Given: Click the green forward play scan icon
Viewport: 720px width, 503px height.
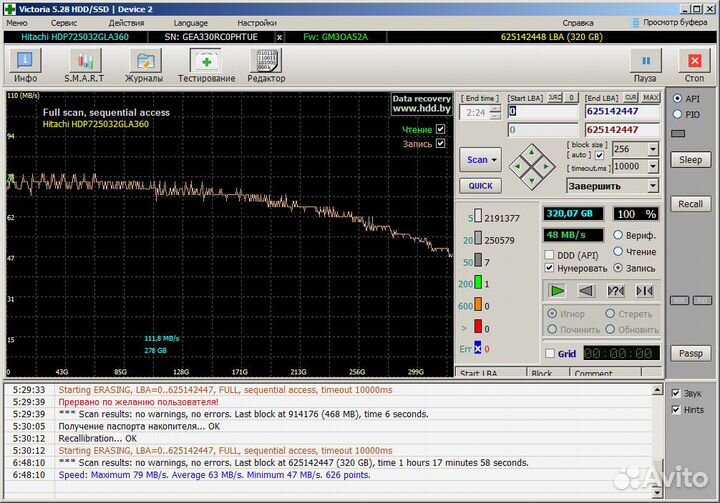Looking at the screenshot, I should click(x=557, y=291).
